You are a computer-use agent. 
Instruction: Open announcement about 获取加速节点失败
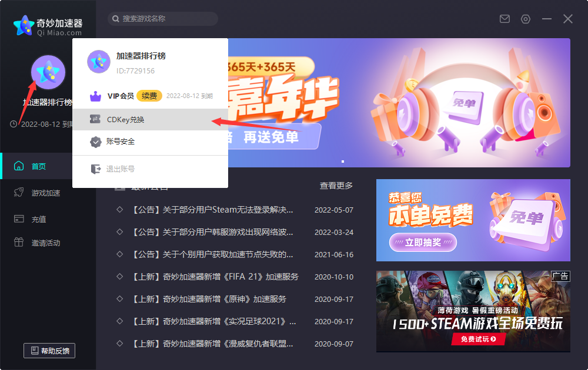coord(213,254)
